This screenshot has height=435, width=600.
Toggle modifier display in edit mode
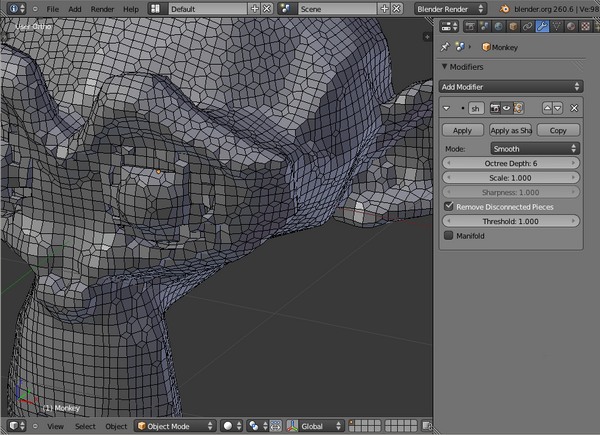[518, 108]
